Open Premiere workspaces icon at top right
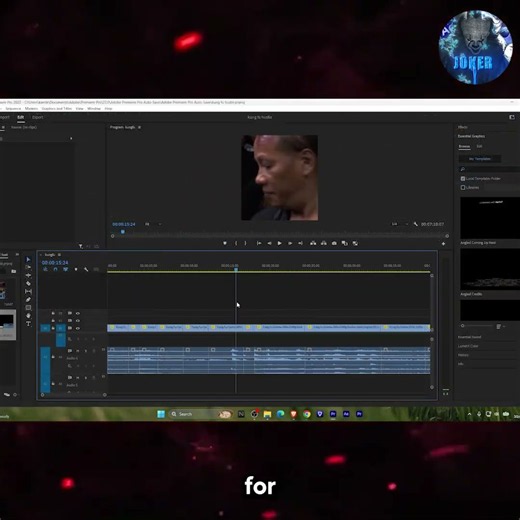This screenshot has height=520, width=520. pos(512,117)
